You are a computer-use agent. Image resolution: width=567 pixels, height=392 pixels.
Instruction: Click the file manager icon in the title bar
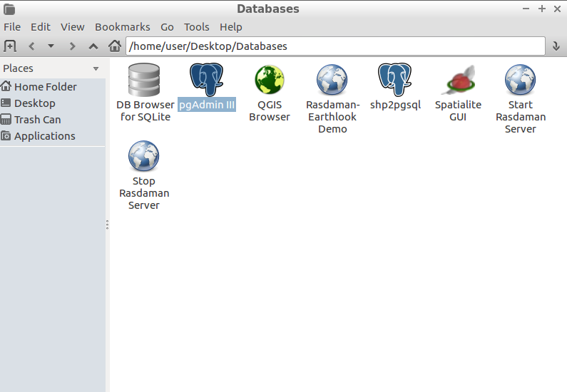point(9,9)
